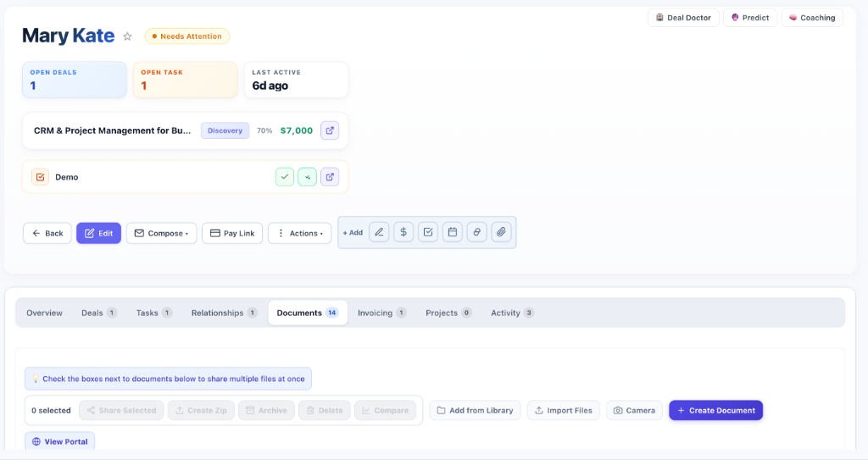Switch to the Tasks tab

[153, 313]
